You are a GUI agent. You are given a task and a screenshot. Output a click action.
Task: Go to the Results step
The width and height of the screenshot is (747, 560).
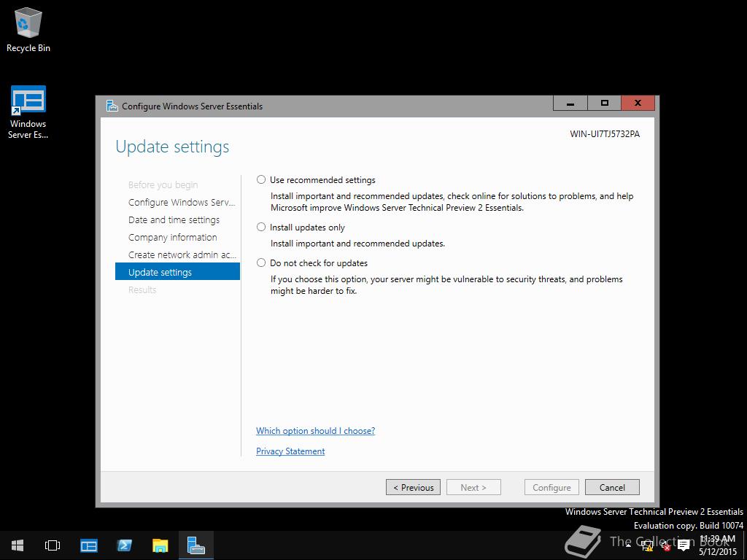(x=142, y=289)
